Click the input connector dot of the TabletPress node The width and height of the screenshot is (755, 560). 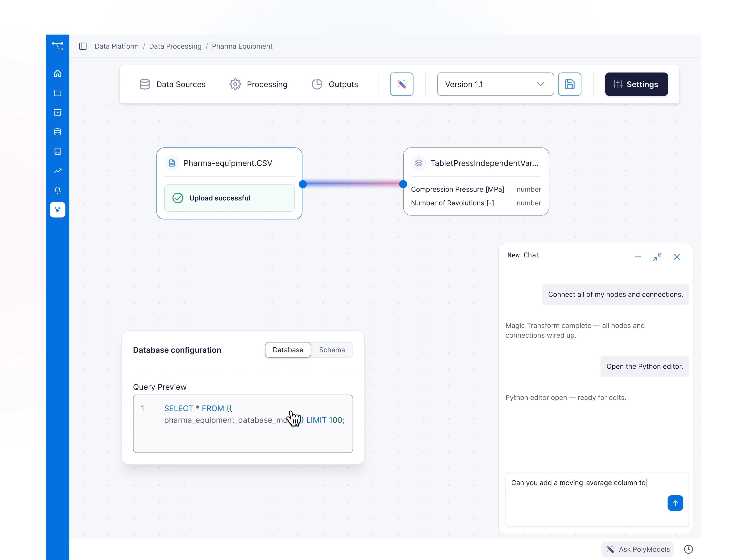(x=403, y=184)
